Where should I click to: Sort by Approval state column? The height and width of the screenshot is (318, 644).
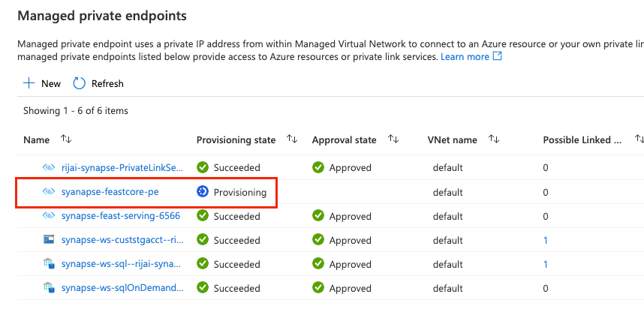click(x=393, y=139)
